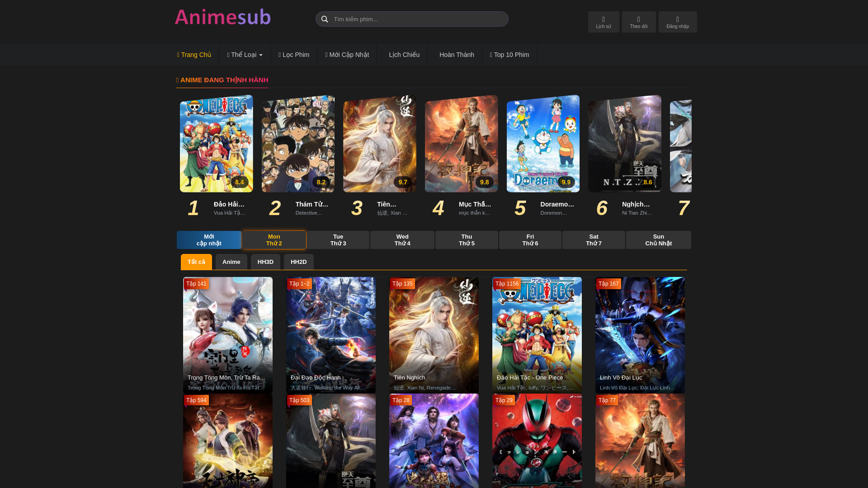Select Sat Thứ 7 schedule tab

point(594,240)
